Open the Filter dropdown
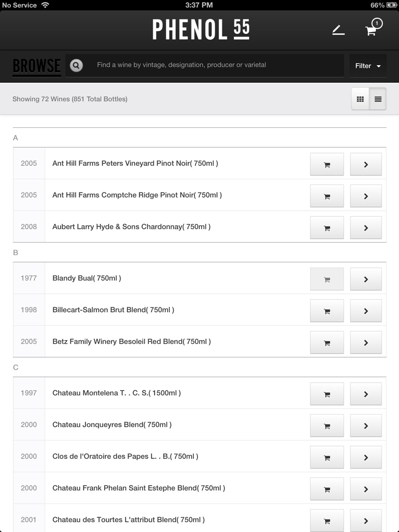Image resolution: width=399 pixels, height=532 pixels. point(368,66)
